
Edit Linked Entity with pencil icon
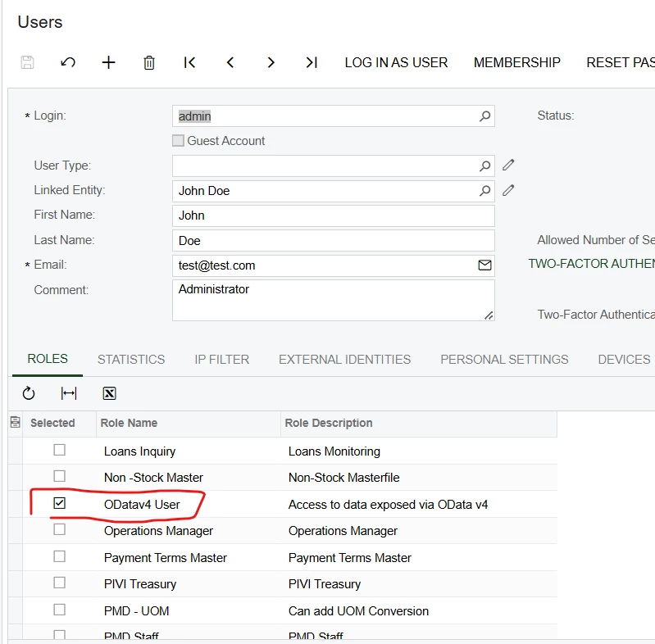pos(508,190)
